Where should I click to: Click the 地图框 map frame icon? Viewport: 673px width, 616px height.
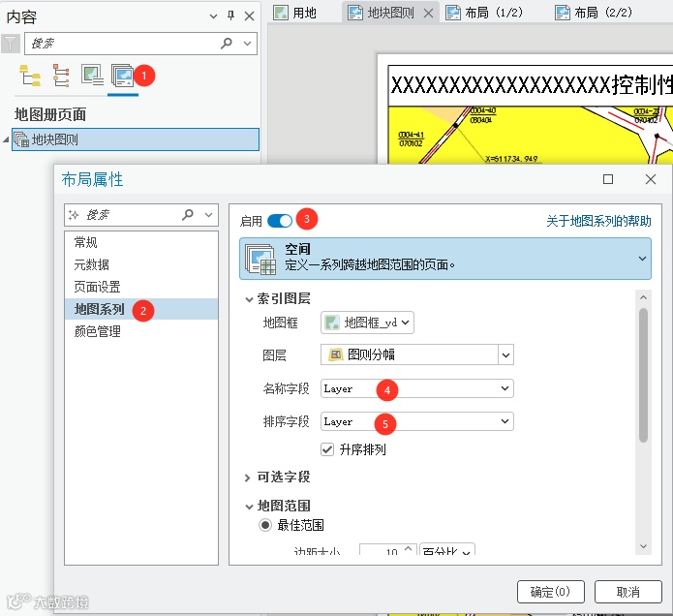coord(332,323)
